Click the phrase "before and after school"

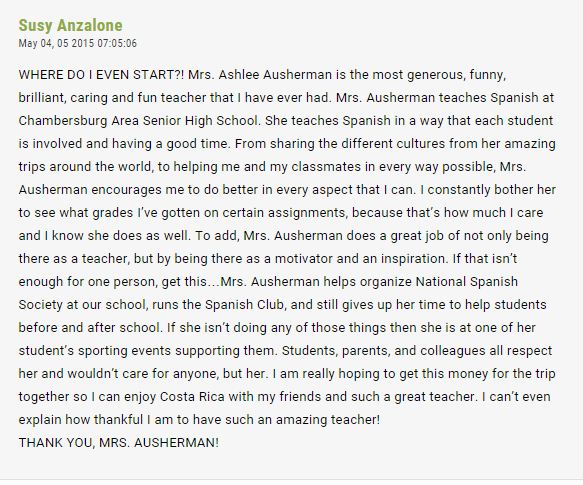click(89, 328)
